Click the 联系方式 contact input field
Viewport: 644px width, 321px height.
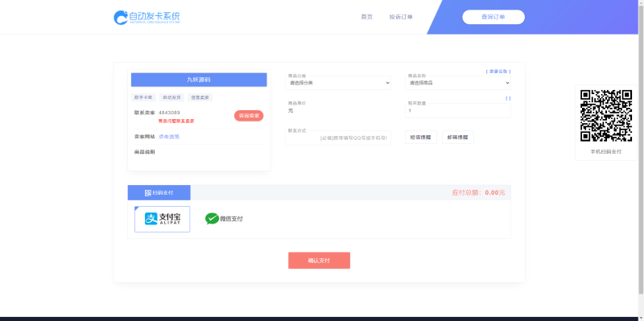point(338,138)
